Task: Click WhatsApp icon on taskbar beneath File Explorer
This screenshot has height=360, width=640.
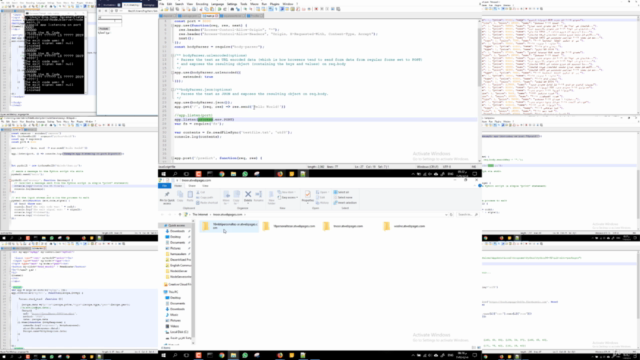Action: pos(245,355)
